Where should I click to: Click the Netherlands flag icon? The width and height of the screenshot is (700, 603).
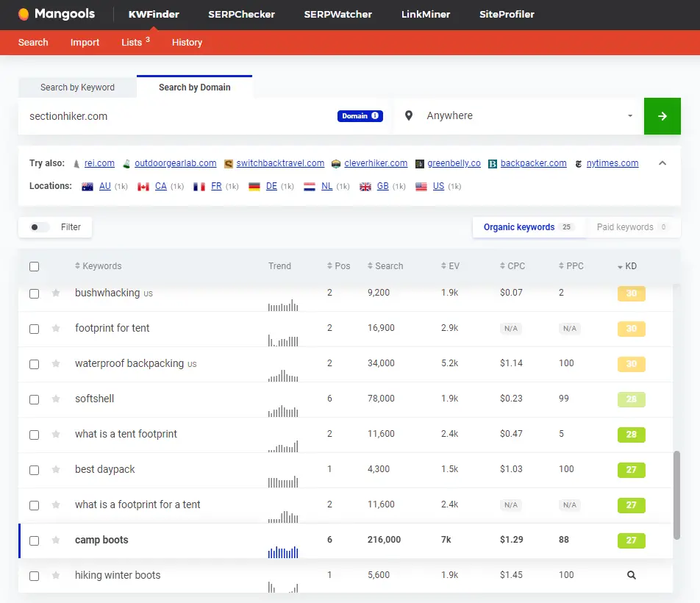click(x=310, y=187)
